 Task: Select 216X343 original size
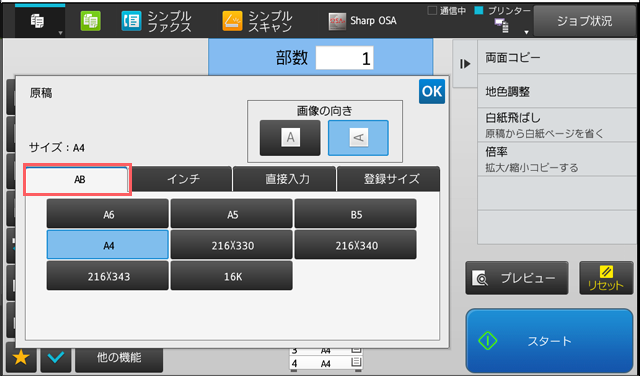click(x=108, y=276)
